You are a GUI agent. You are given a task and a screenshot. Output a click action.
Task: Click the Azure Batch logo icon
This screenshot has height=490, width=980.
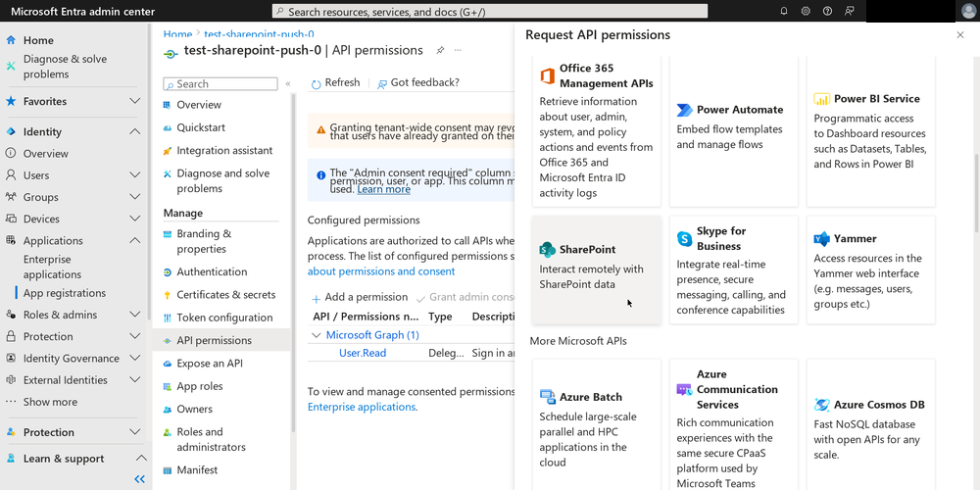(x=548, y=397)
